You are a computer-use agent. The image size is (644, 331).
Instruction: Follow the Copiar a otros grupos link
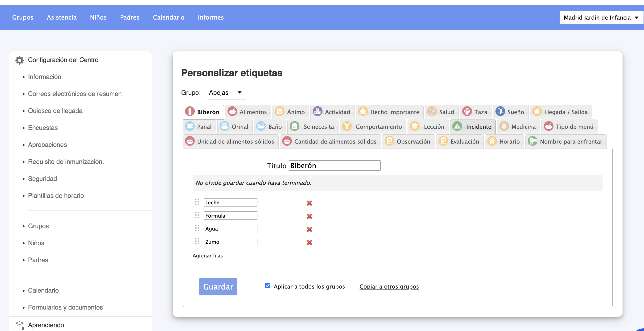click(389, 286)
